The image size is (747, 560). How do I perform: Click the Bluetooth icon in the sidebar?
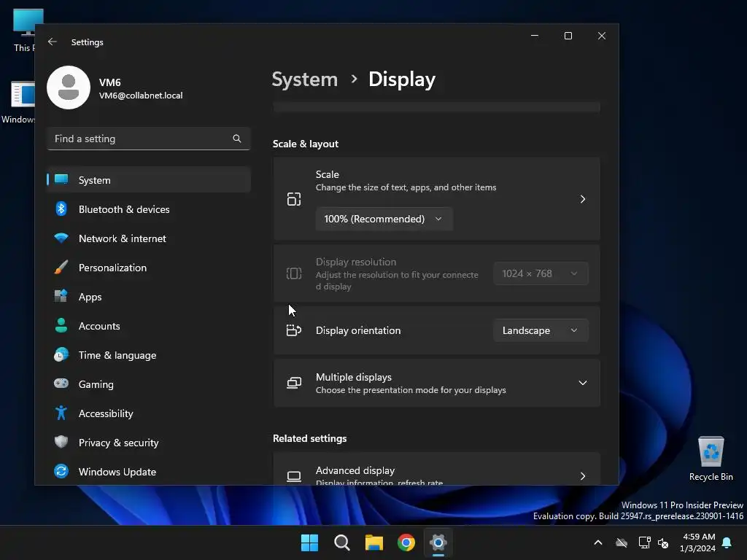click(x=61, y=209)
